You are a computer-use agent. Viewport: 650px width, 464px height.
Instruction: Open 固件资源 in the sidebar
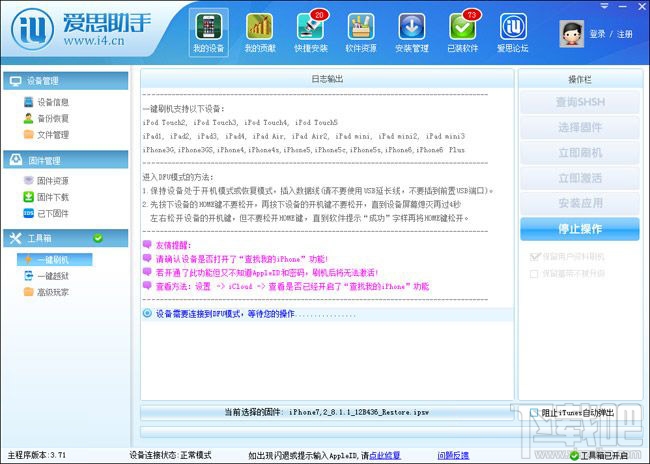pos(46,180)
